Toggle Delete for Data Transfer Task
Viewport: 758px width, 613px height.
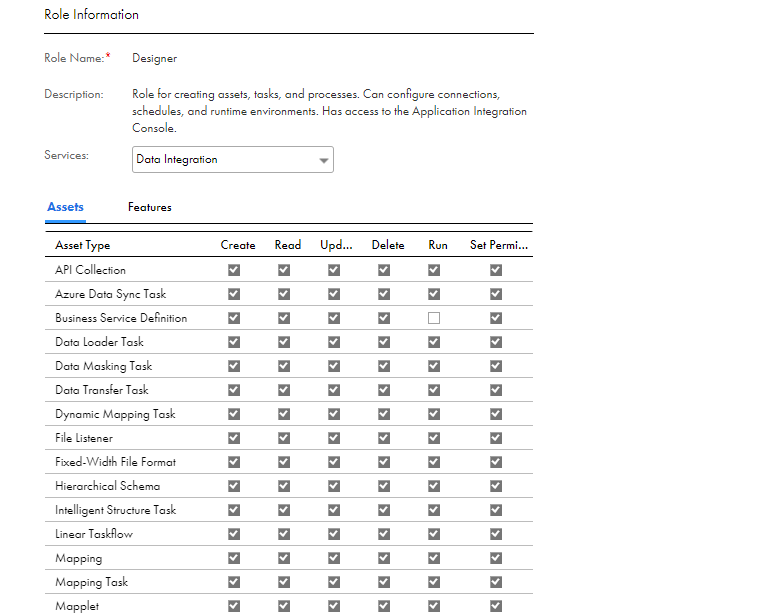384,390
